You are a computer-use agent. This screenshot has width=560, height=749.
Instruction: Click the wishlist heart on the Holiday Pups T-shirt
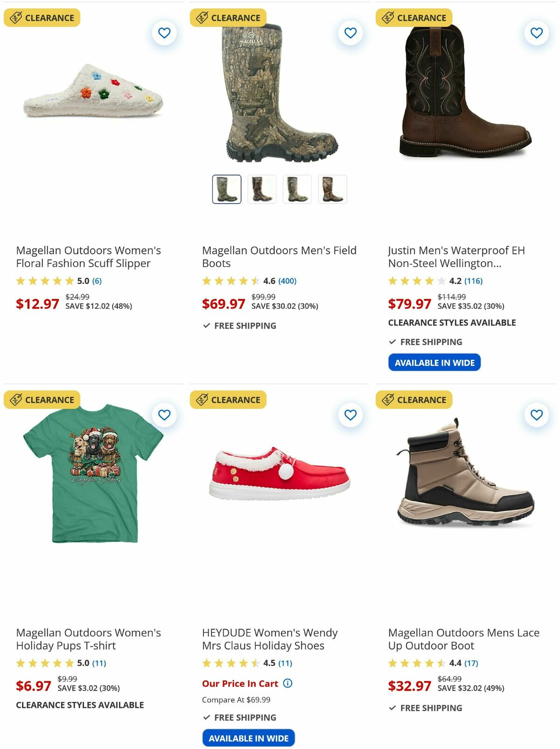click(x=163, y=415)
